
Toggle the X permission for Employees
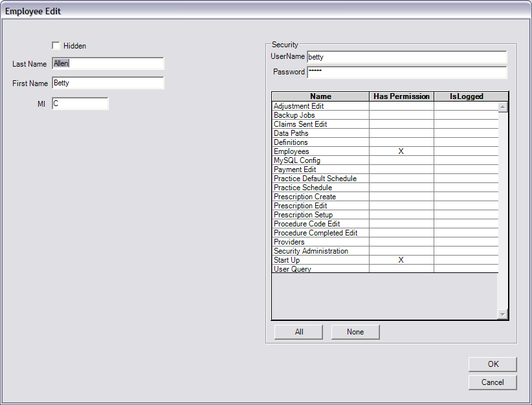click(x=401, y=151)
